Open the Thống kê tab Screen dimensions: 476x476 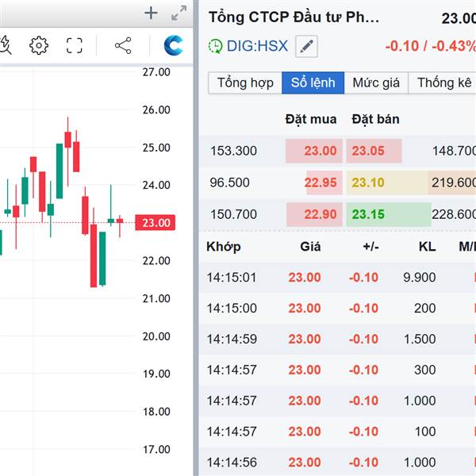444,83
